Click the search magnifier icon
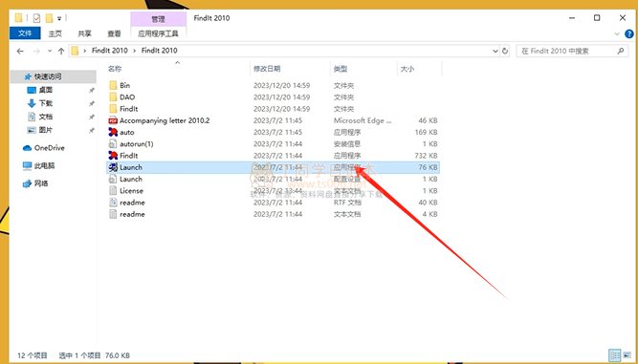638x364 pixels. (x=621, y=52)
